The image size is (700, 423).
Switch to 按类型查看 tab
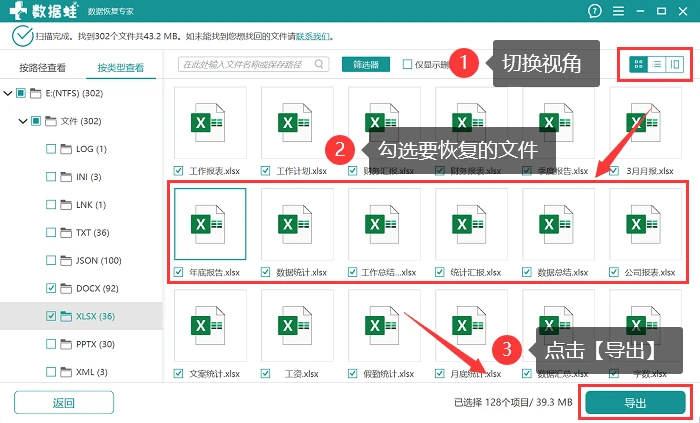point(121,67)
